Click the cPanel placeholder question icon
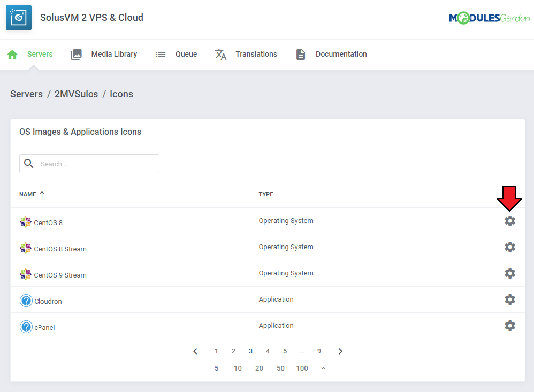 (x=26, y=327)
